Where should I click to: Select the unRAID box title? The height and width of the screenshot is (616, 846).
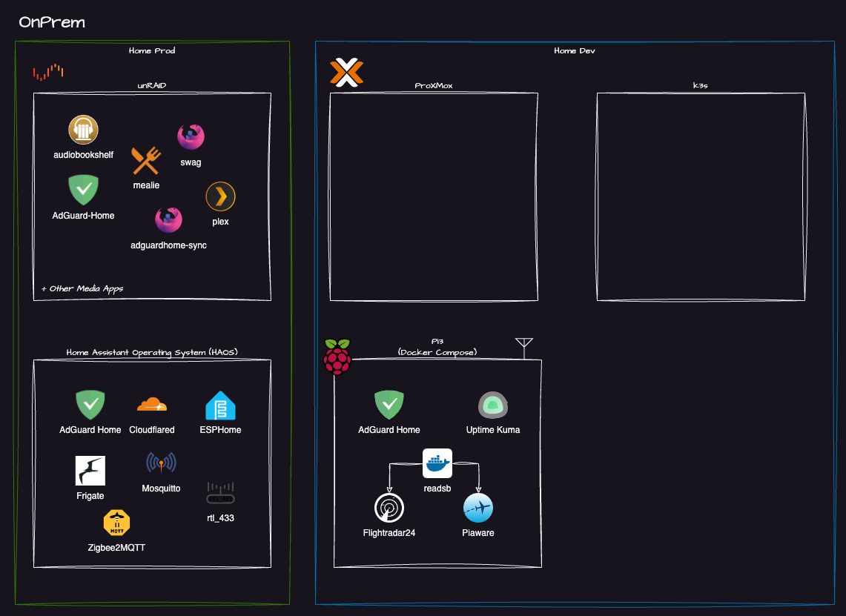(151, 85)
